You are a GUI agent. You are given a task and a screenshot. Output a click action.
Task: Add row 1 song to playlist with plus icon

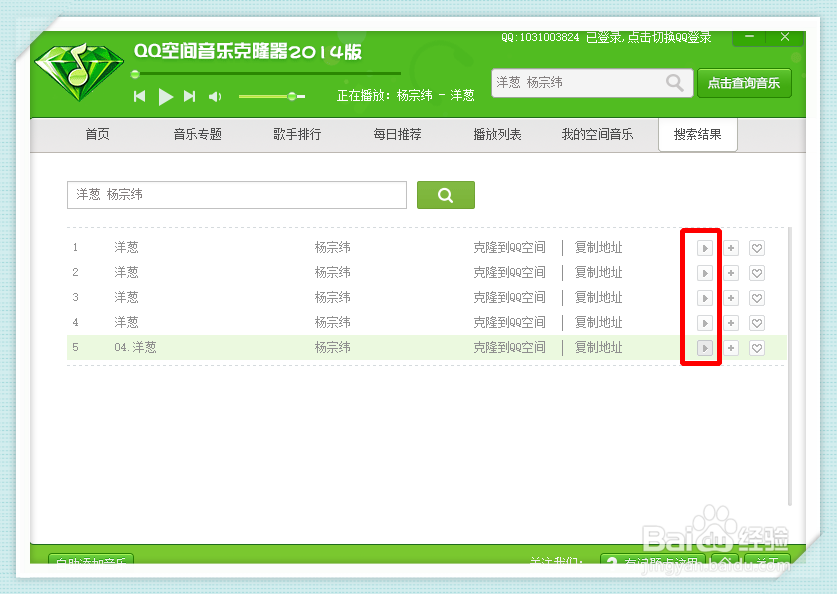pos(731,248)
